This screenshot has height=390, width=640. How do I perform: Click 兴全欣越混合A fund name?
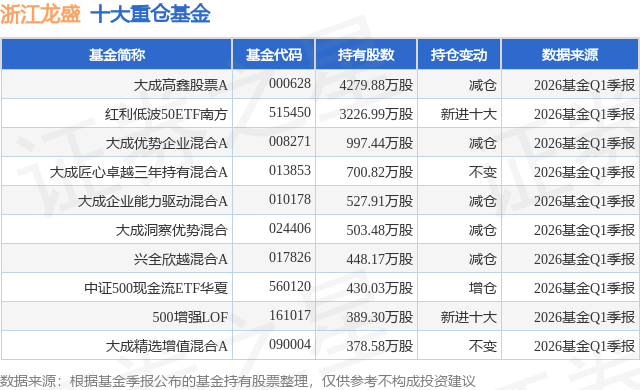pos(181,259)
